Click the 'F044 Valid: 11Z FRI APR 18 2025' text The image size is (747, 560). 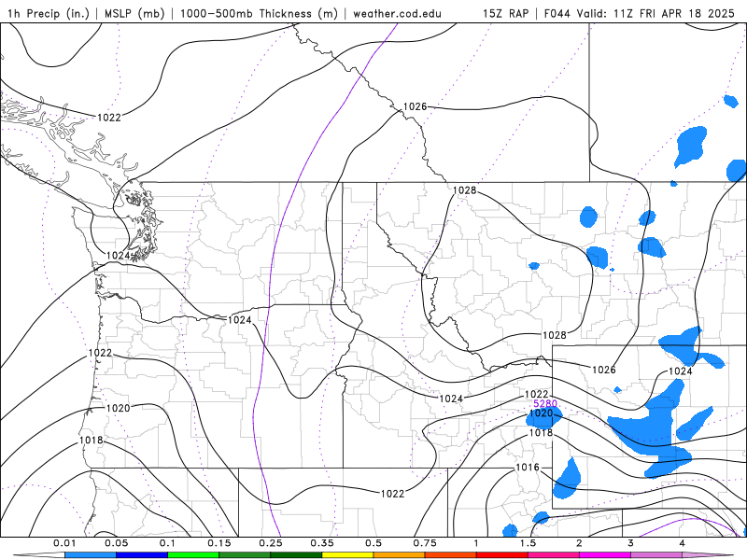(639, 13)
